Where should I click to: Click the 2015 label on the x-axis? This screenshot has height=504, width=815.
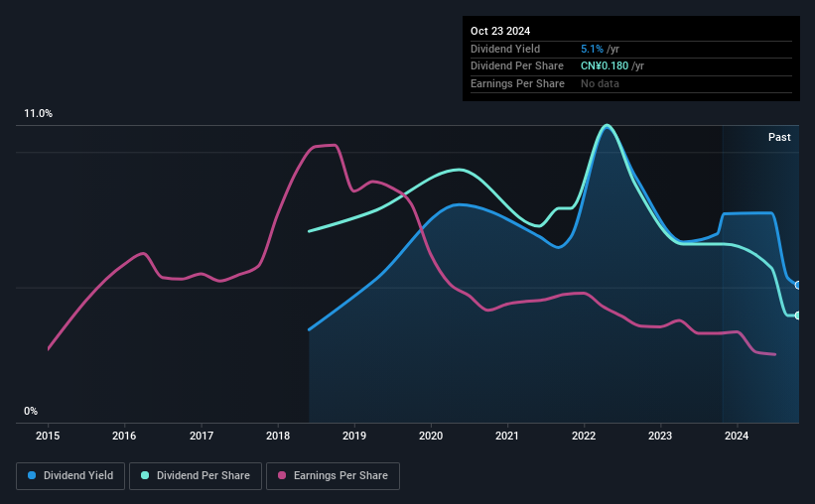point(49,436)
